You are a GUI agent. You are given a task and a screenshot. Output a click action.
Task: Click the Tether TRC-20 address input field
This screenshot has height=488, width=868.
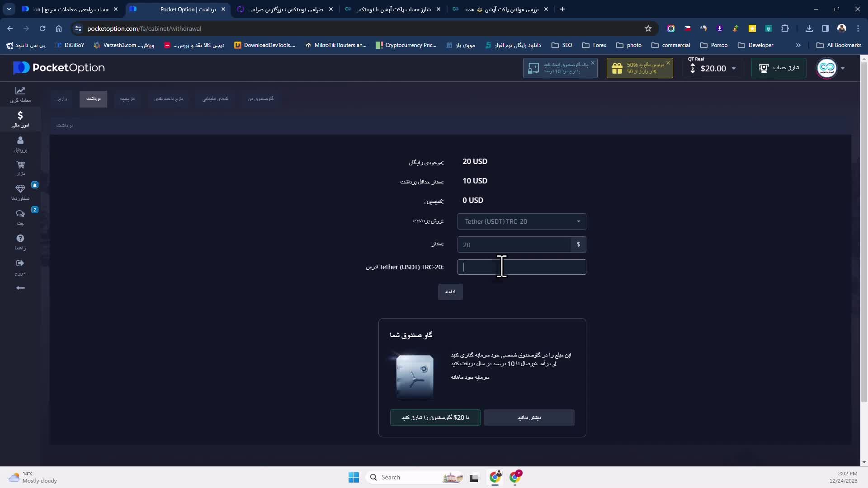[x=542, y=267]
